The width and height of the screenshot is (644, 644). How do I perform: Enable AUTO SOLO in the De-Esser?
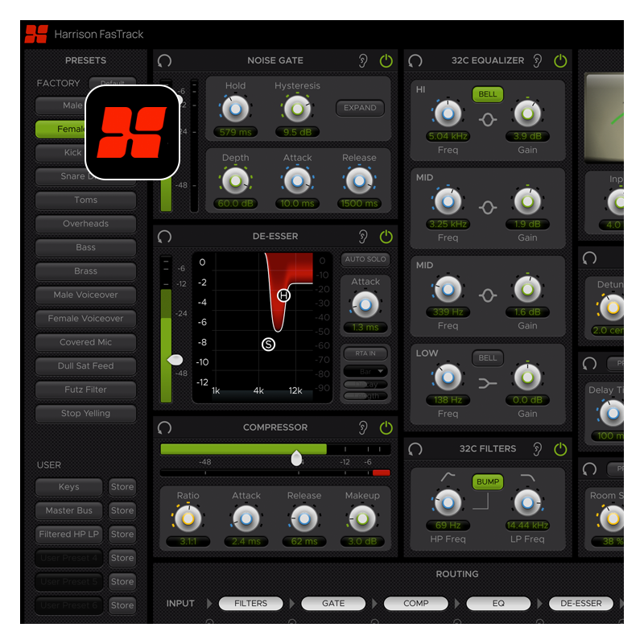click(365, 259)
